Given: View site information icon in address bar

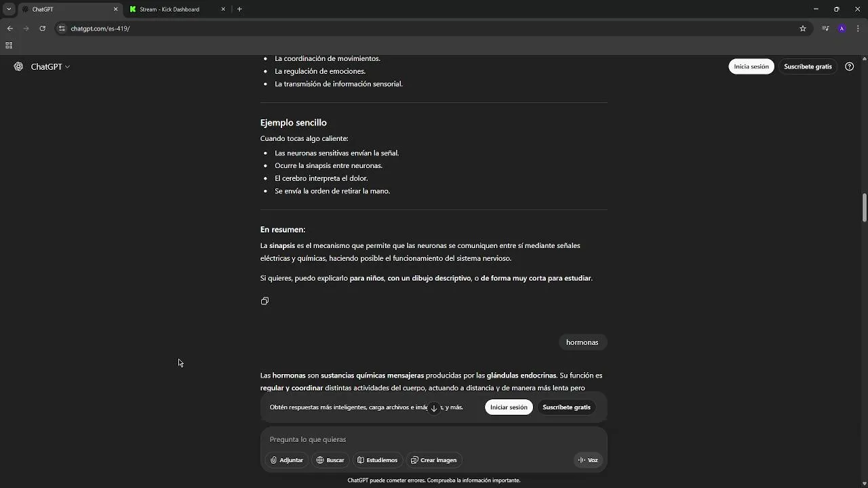Looking at the screenshot, I should point(62,28).
